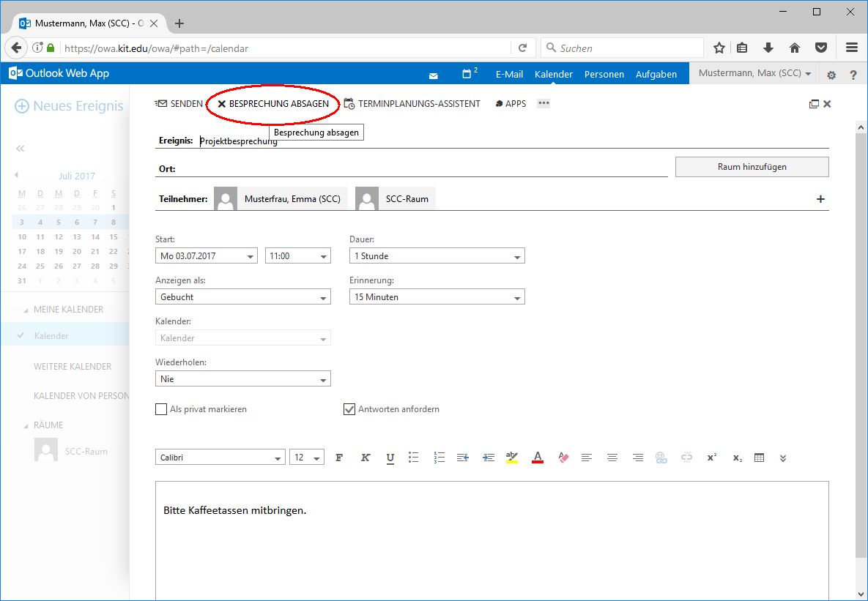This screenshot has width=868, height=601.
Task: Apply yellow text highlight color
Action: point(511,458)
